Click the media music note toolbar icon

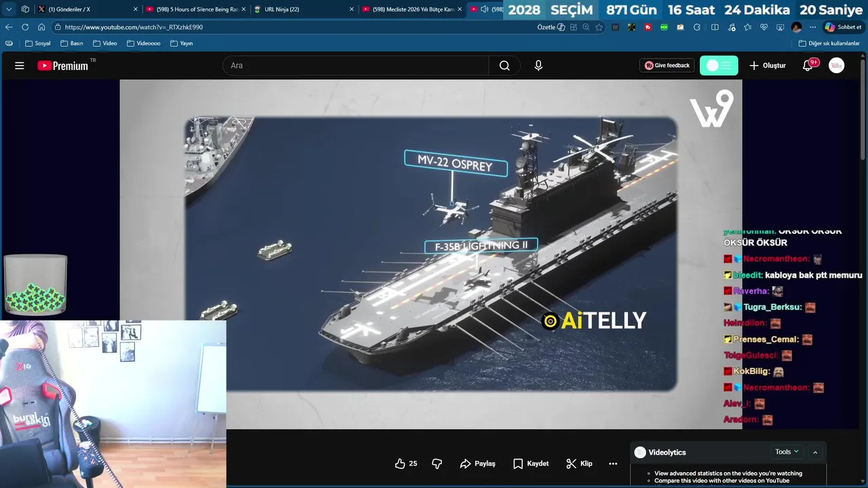[x=731, y=27]
